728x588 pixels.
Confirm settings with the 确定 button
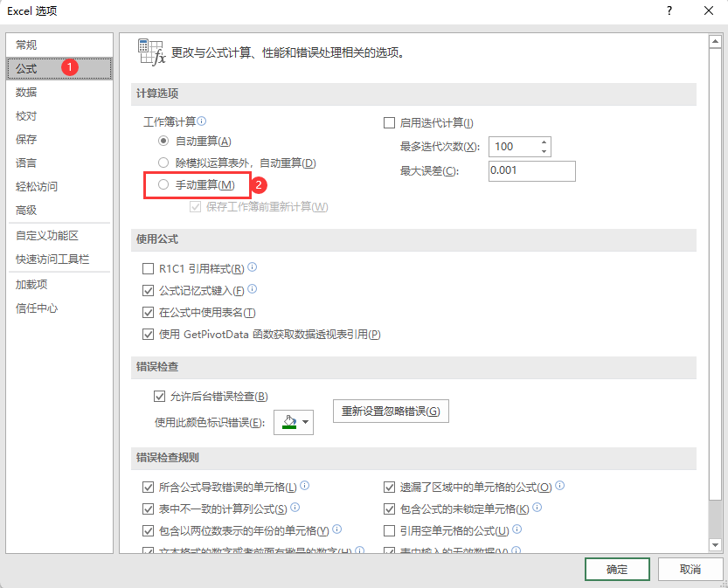coord(616,569)
